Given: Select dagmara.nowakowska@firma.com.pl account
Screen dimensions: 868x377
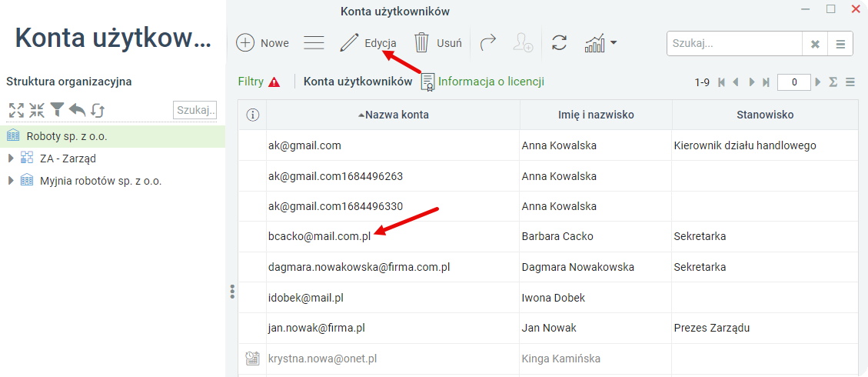Looking at the screenshot, I should coord(359,267).
